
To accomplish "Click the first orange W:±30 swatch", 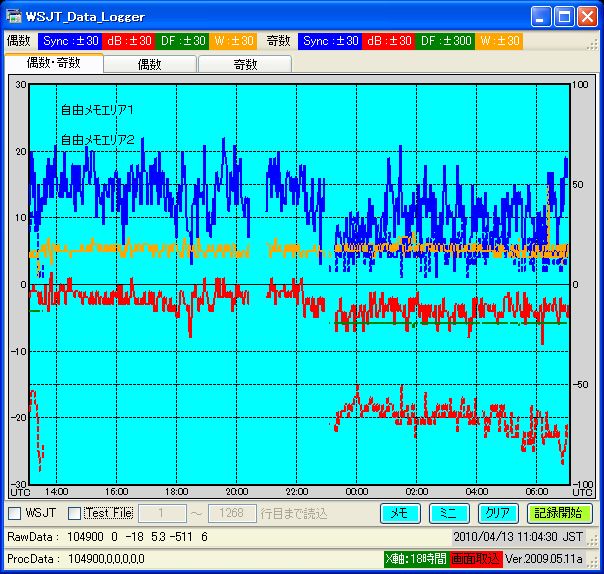I will pyautogui.click(x=233, y=41).
